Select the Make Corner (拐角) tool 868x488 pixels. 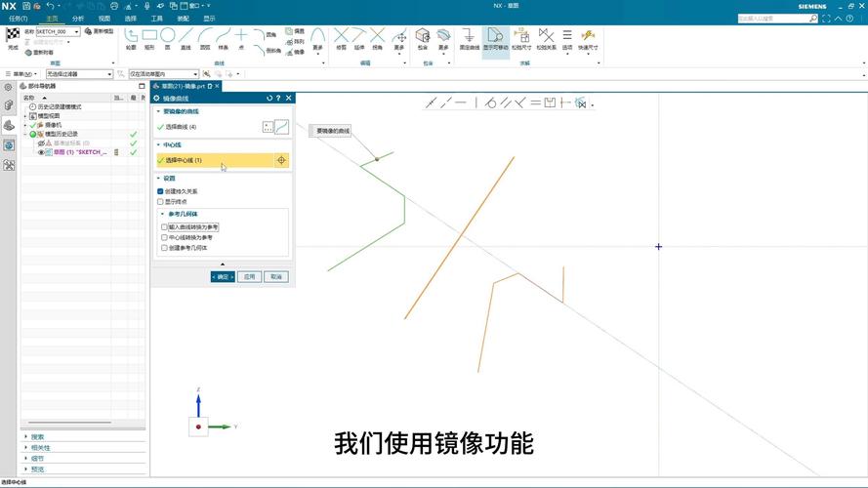(x=378, y=38)
